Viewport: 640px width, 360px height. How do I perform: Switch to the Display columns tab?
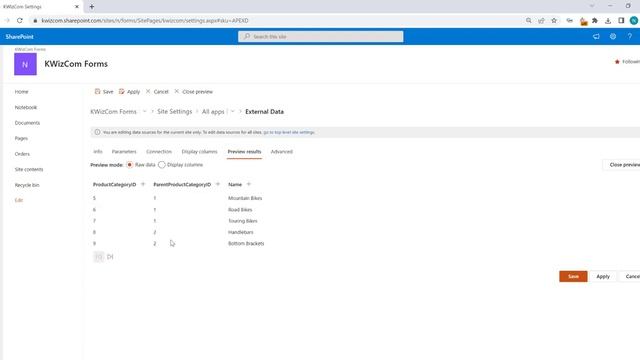[199, 151]
